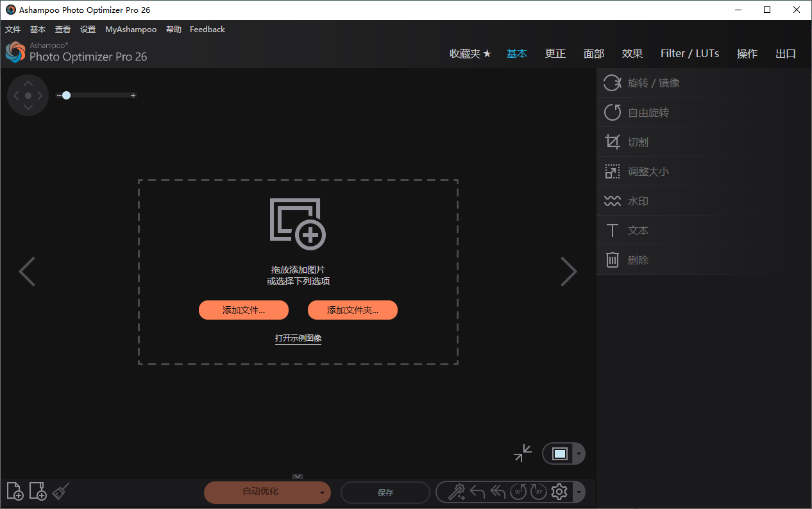Open the background color dropdown arrow
The image size is (812, 509).
(x=579, y=453)
